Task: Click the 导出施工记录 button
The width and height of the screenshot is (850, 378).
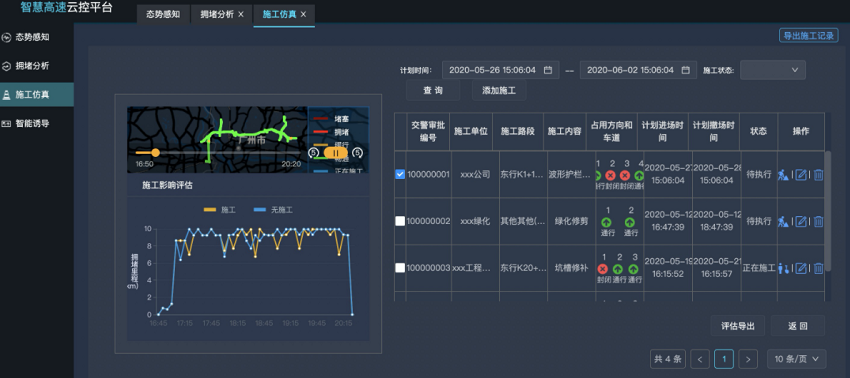Action: tap(809, 36)
